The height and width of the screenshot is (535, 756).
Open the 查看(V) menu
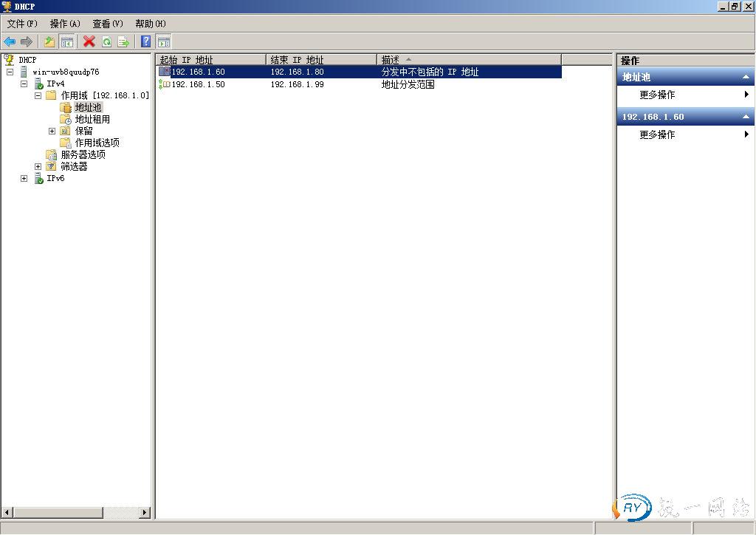[108, 24]
